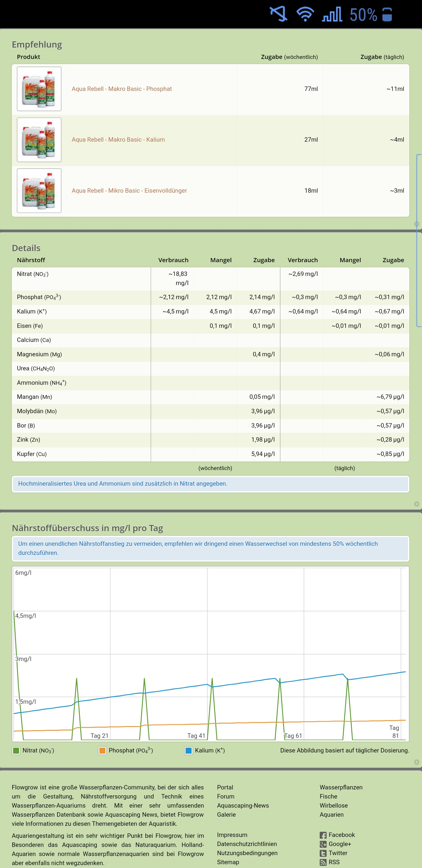Click the Wasserwechsel 50% recommendation notice
422x868 pixels.
[210, 548]
